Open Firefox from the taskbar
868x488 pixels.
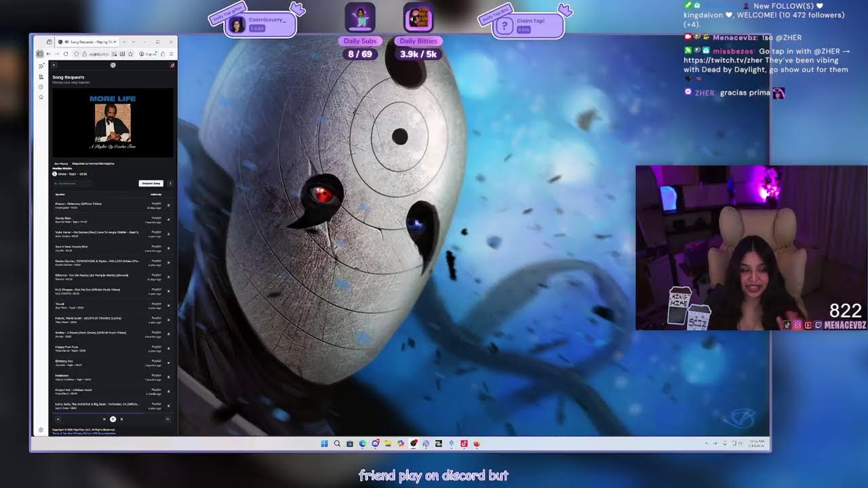pyautogui.click(x=477, y=444)
